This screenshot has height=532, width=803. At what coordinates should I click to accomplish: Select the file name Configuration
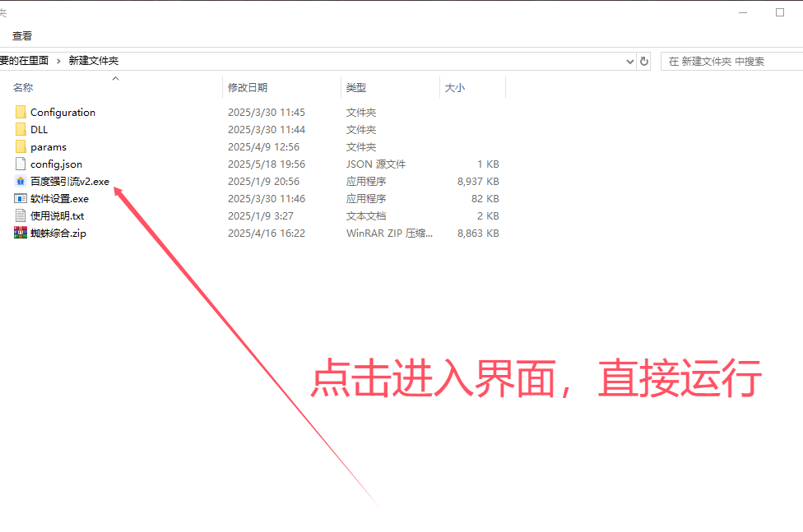(63, 112)
